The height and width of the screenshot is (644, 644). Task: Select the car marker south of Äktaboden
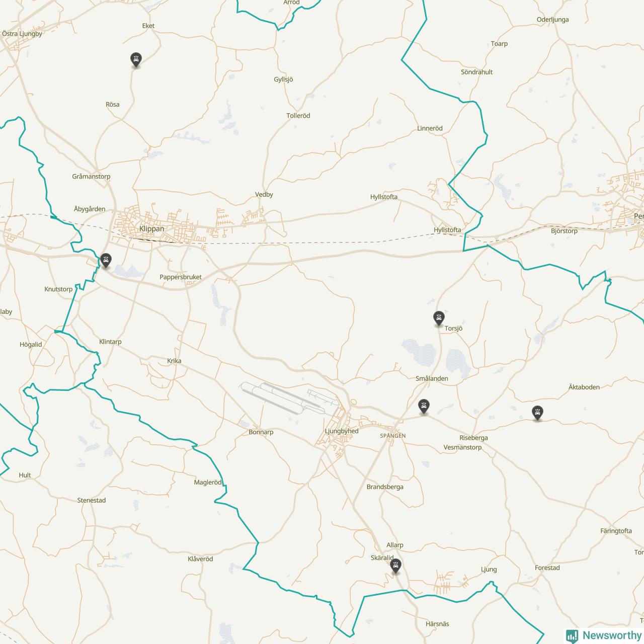pyautogui.click(x=538, y=414)
